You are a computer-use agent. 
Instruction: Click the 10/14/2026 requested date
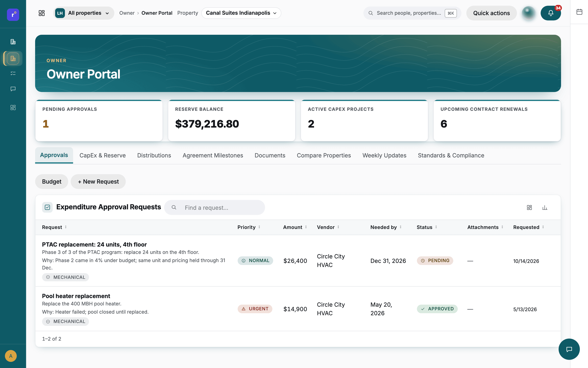tap(526, 261)
